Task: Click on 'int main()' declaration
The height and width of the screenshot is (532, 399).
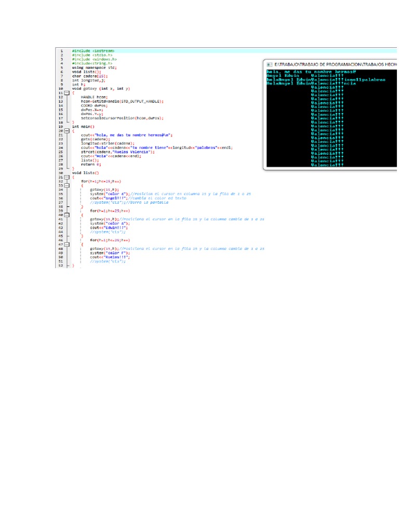Action: [x=83, y=126]
